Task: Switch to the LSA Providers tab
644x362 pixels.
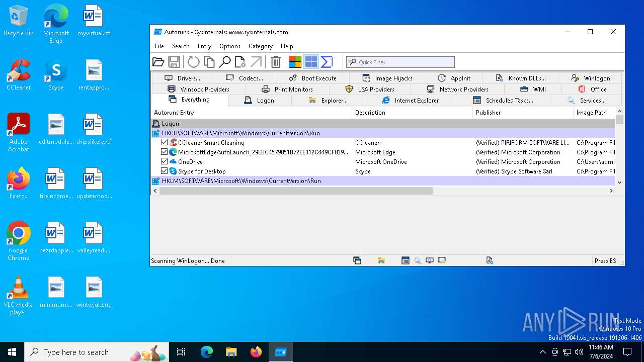Action: tap(370, 89)
